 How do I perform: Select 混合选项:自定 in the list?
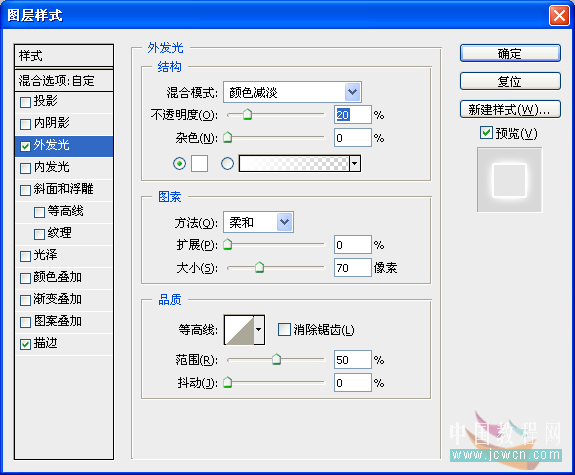point(64,80)
